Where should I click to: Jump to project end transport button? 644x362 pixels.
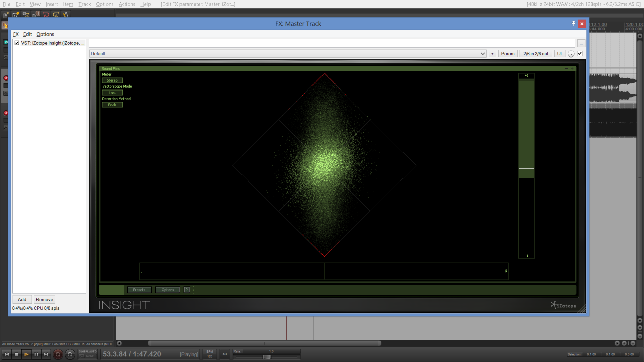(46, 354)
